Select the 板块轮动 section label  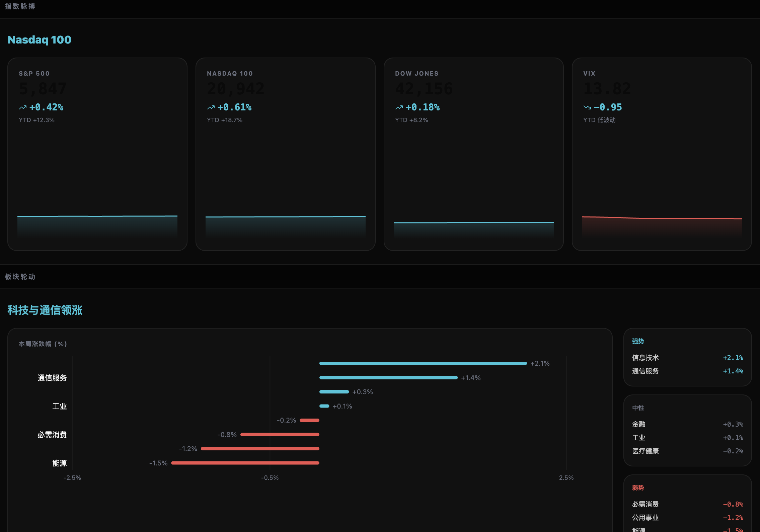tap(20, 277)
